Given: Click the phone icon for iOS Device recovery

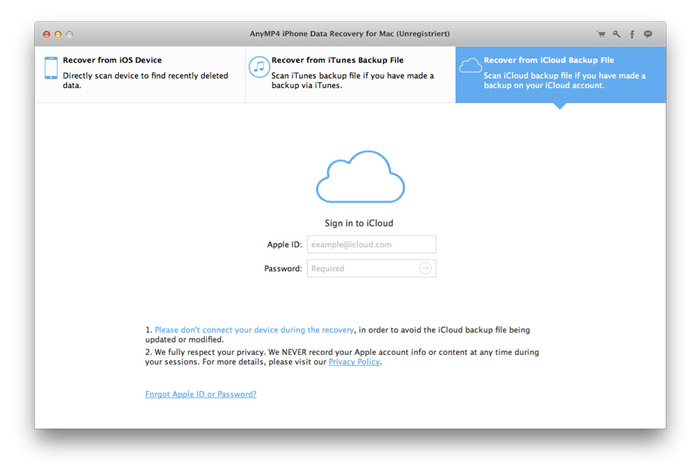Looking at the screenshot, I should (50, 69).
